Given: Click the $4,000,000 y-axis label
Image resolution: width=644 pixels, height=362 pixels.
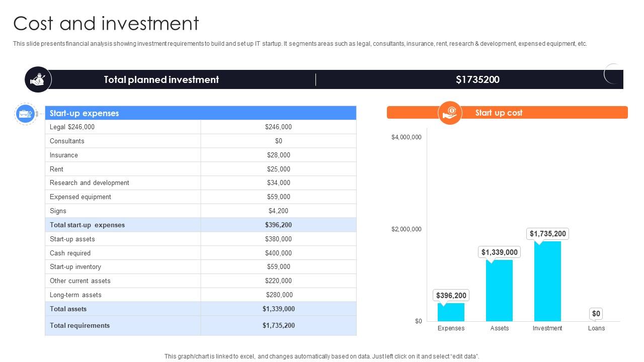Looking at the screenshot, I should (x=407, y=137).
